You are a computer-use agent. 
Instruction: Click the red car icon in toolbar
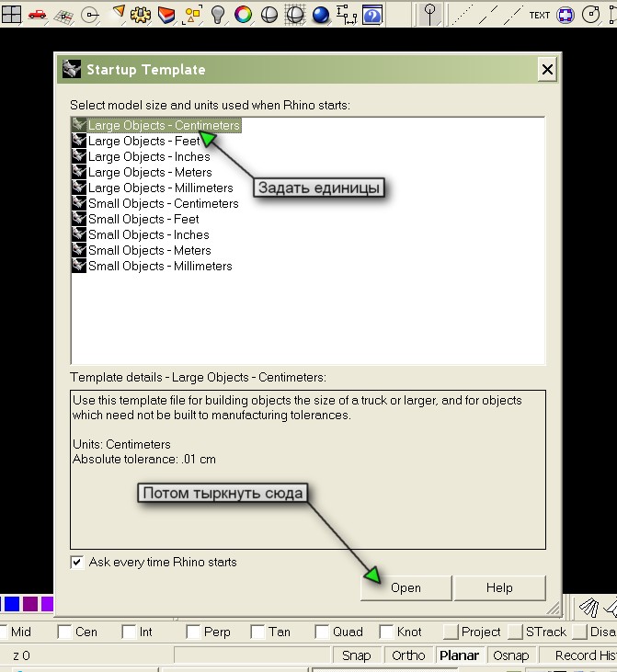[38, 15]
